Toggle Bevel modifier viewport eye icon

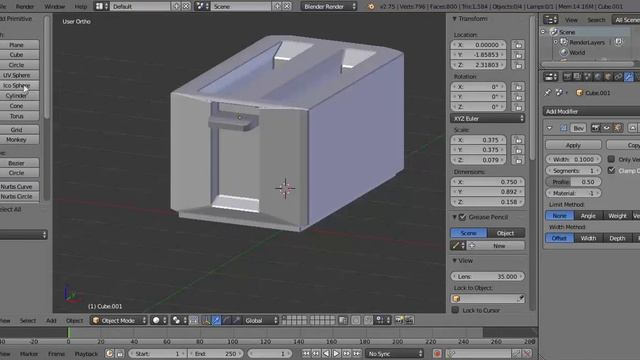(607, 128)
